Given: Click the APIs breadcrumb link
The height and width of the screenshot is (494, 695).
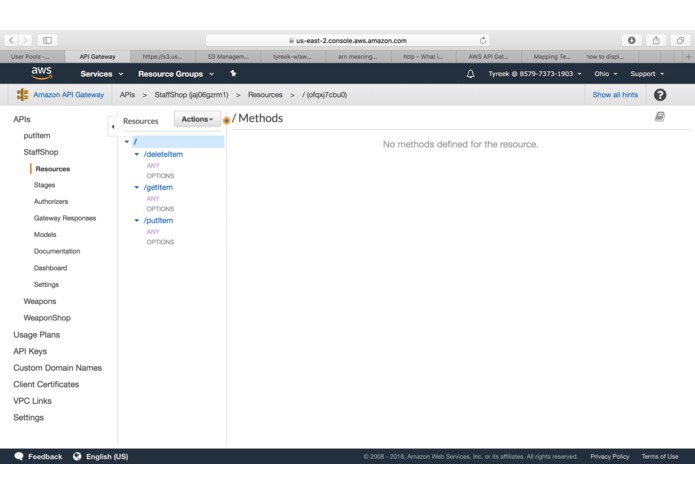Looking at the screenshot, I should [127, 95].
